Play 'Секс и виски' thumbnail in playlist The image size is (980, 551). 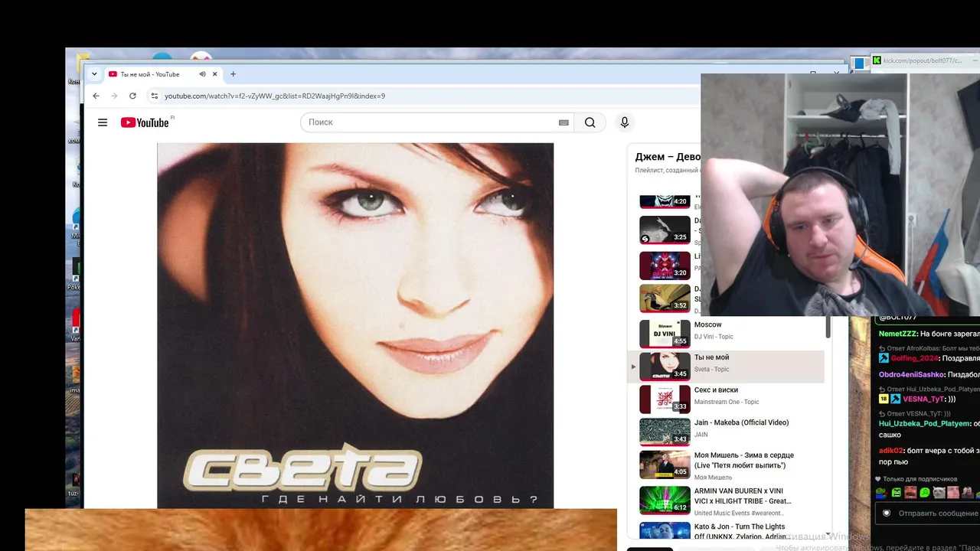click(x=665, y=399)
